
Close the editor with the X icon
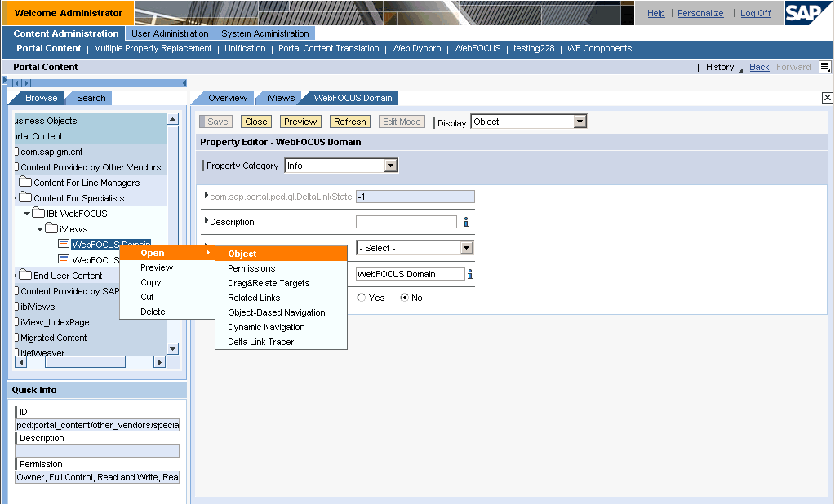coord(827,98)
